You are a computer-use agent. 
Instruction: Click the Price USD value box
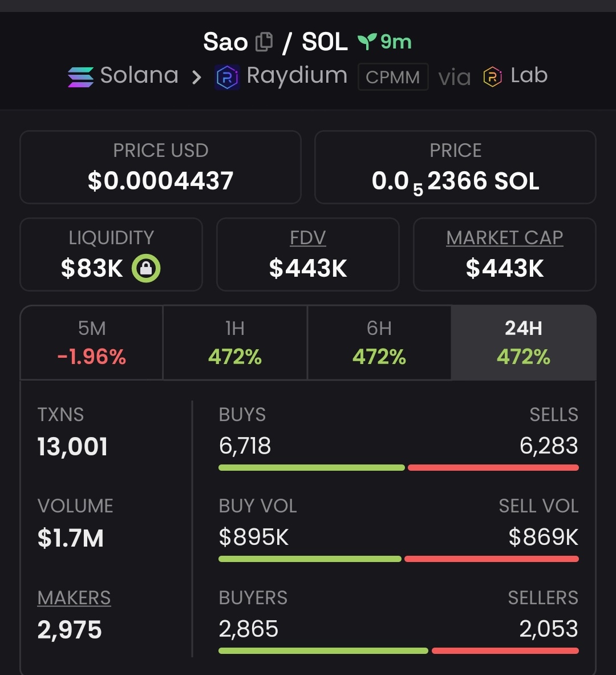161,167
